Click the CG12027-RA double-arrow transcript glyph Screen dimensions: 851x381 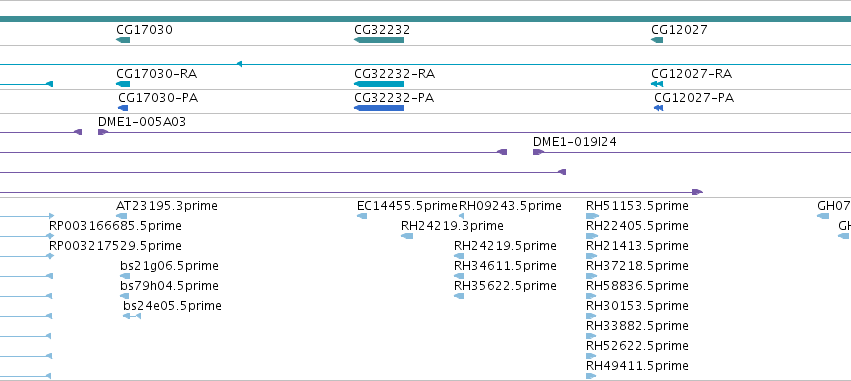(657, 84)
